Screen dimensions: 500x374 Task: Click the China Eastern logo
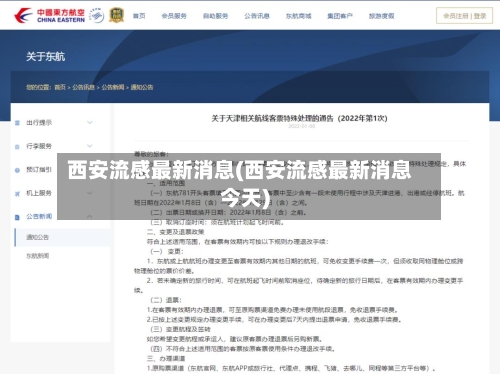pos(49,16)
